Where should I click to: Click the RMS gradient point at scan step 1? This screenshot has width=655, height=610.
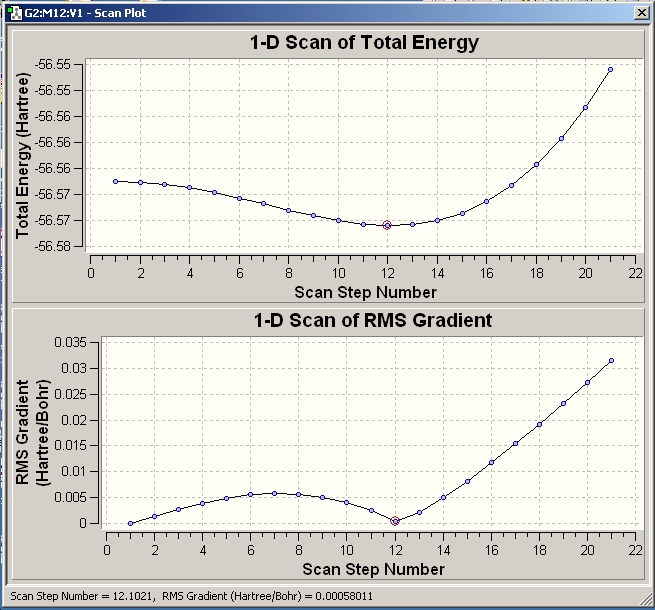[130, 523]
